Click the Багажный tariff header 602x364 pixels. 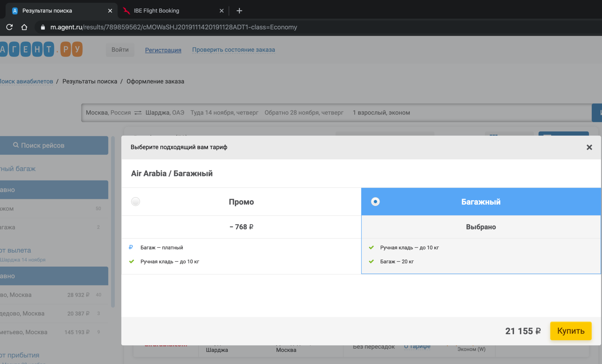tap(481, 202)
